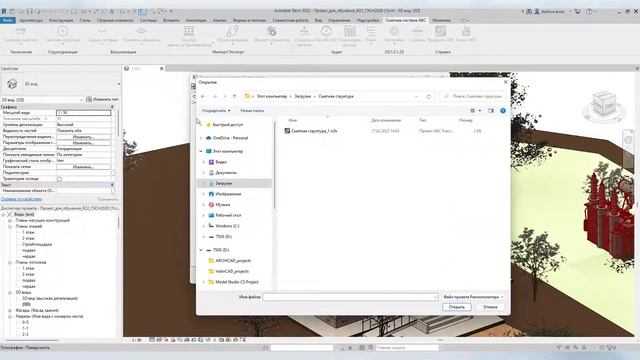640x360 pixels.
Task: Open section view 1-1
Action: click(25, 328)
